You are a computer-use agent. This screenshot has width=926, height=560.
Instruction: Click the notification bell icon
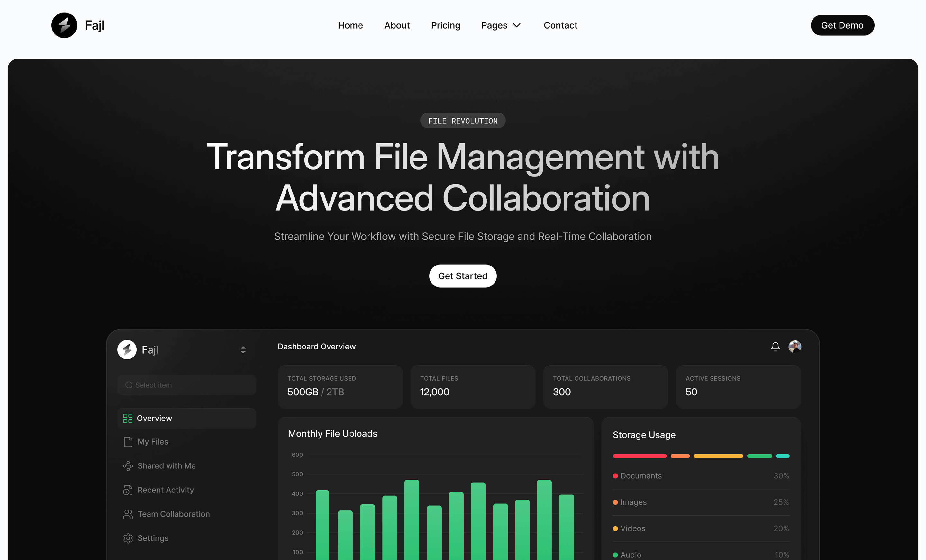[775, 347]
